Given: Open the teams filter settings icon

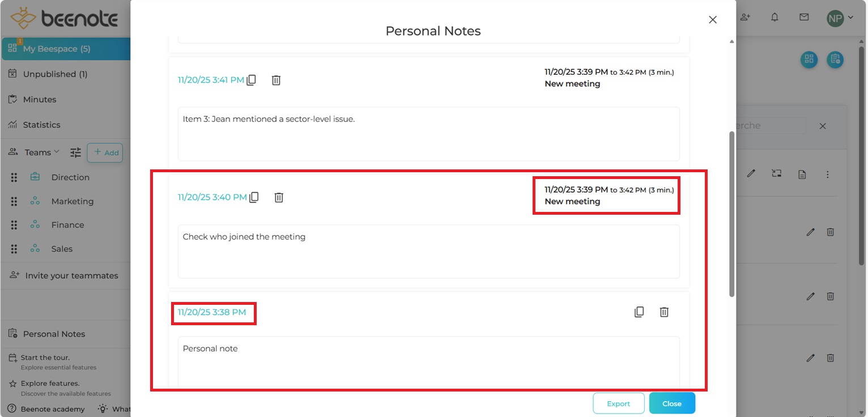Looking at the screenshot, I should [75, 152].
